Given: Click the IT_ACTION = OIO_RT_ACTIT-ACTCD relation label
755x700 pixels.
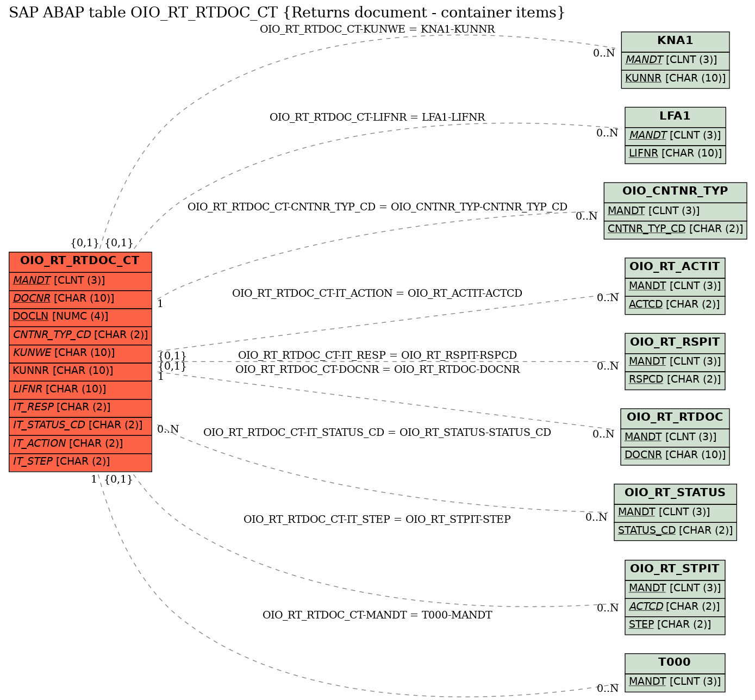Looking at the screenshot, I should pyautogui.click(x=377, y=293).
